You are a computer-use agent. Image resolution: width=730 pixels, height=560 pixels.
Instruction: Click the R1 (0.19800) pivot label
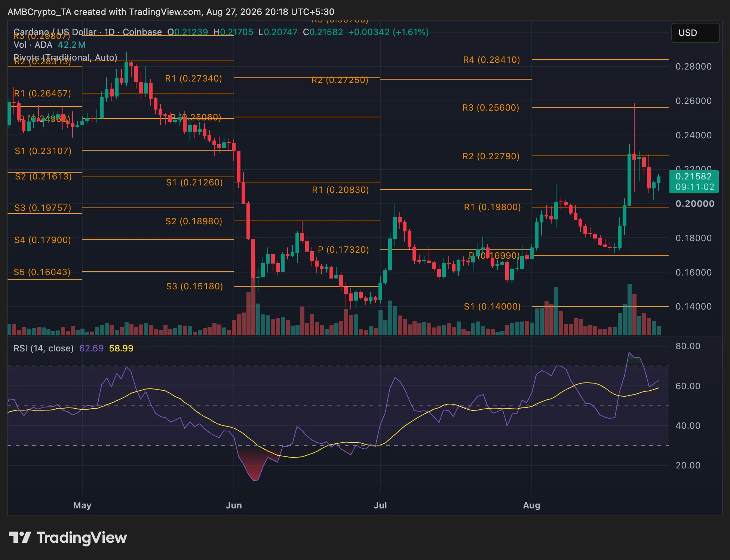pyautogui.click(x=492, y=207)
